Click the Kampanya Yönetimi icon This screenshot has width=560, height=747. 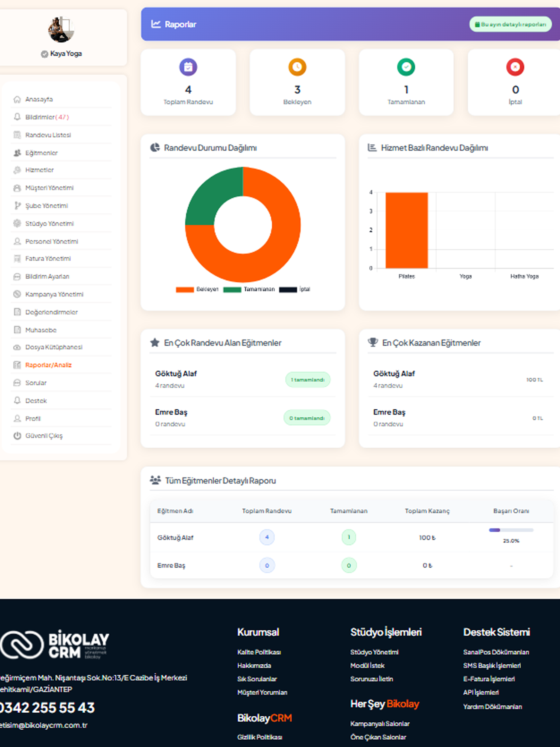17,294
